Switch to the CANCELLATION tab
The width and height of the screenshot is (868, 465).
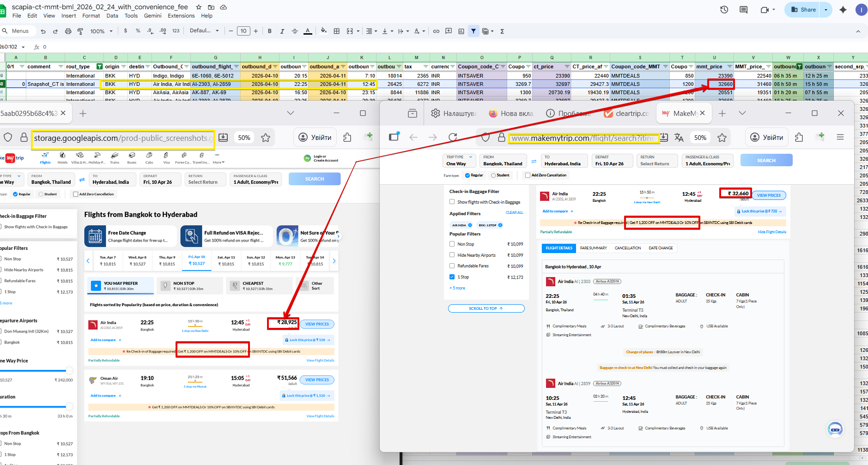(628, 248)
